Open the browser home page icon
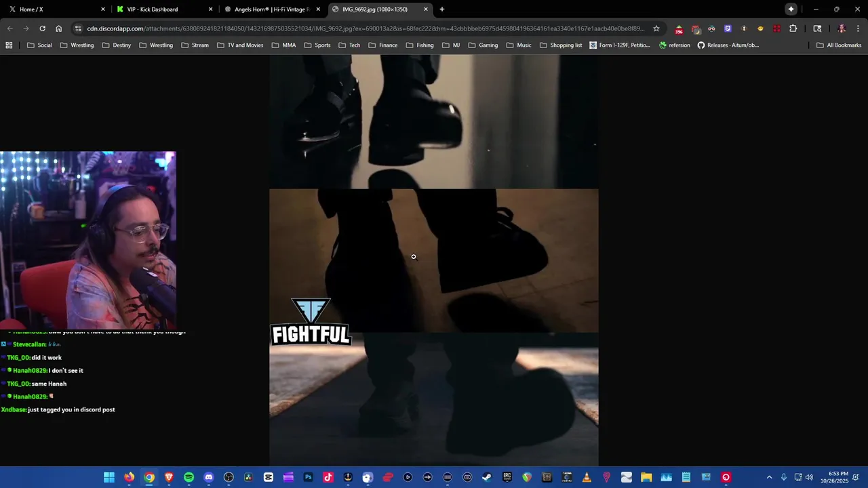Viewport: 868px width, 488px height. (58, 28)
